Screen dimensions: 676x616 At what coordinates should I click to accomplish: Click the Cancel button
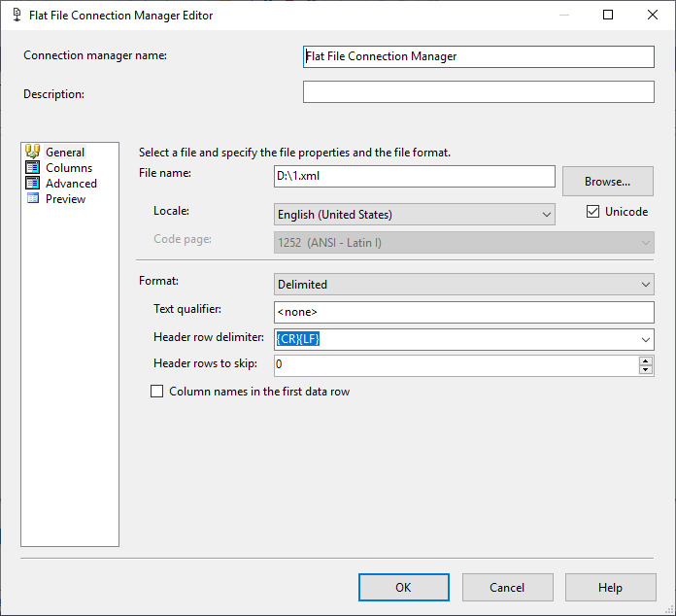(x=507, y=587)
